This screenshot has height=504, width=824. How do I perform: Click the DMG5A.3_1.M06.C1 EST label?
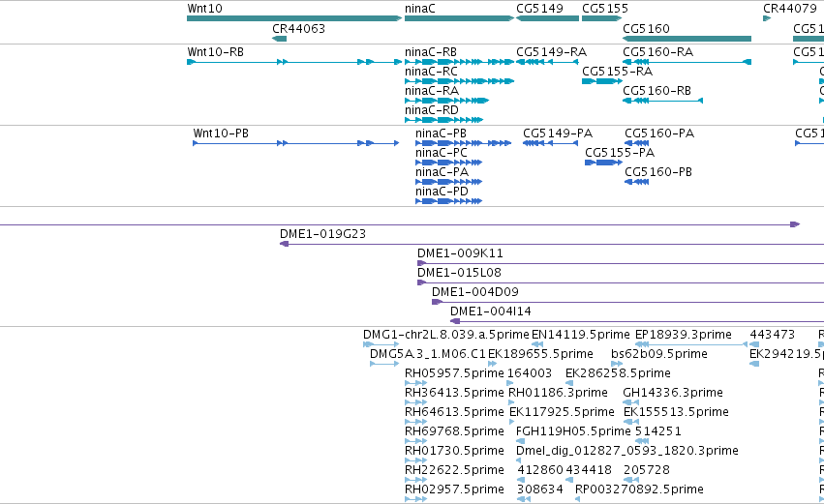428,354
